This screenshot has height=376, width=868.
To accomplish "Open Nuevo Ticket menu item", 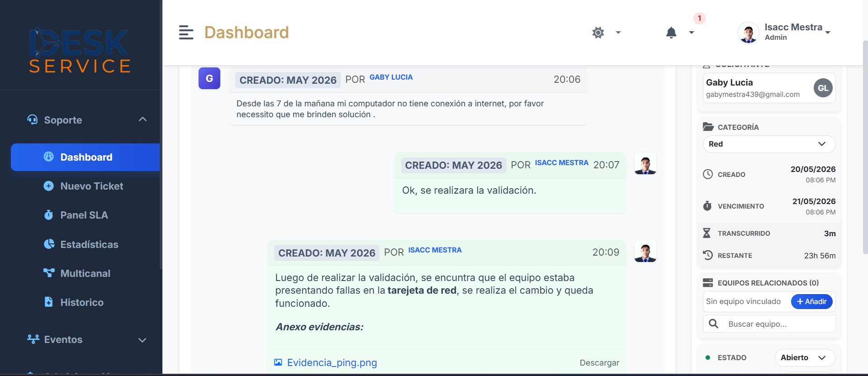I will [x=91, y=186].
